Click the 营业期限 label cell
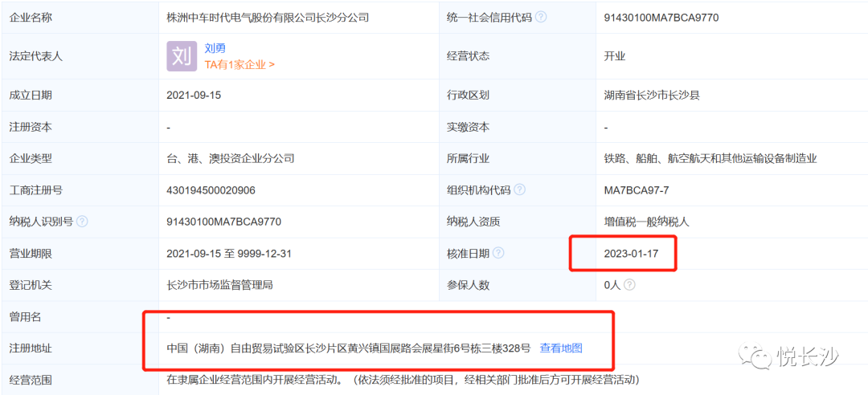This screenshot has width=868, height=395. 80,254
